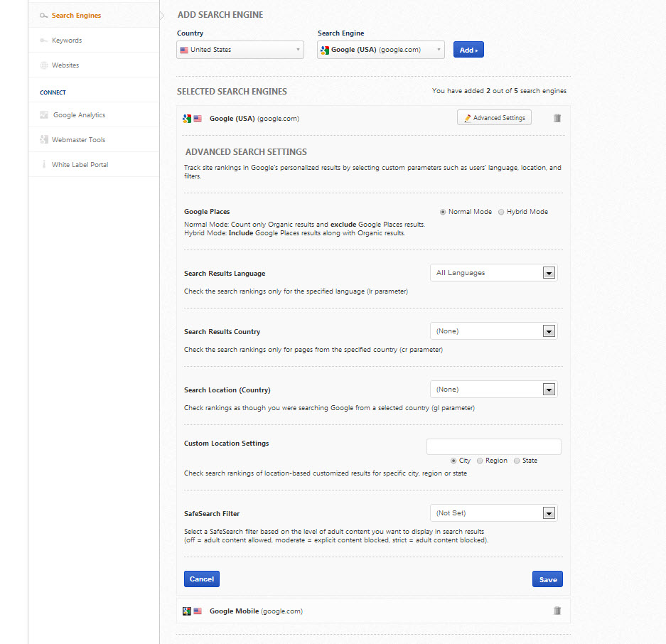Viewport: 666px width, 644px height.
Task: Select Normal Mode radio button
Action: point(444,212)
